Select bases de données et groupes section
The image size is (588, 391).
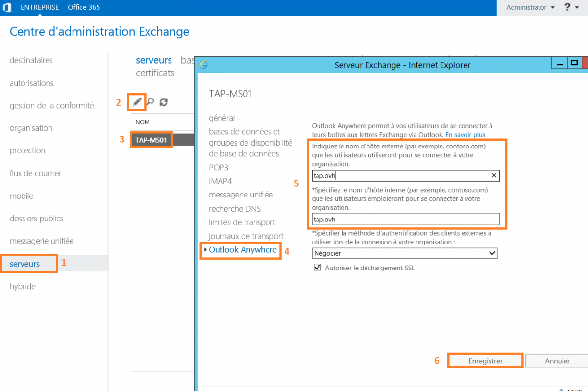point(250,143)
